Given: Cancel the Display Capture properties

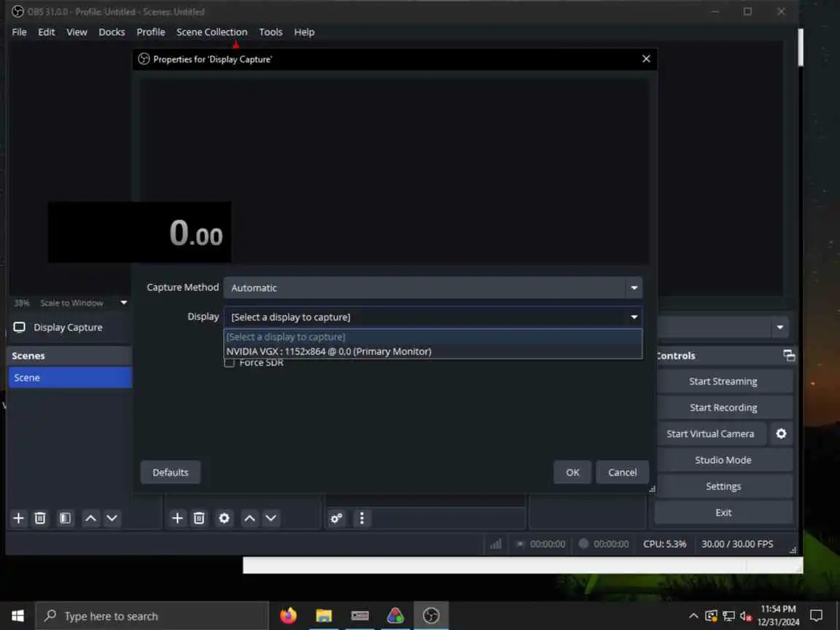Looking at the screenshot, I should click(622, 472).
